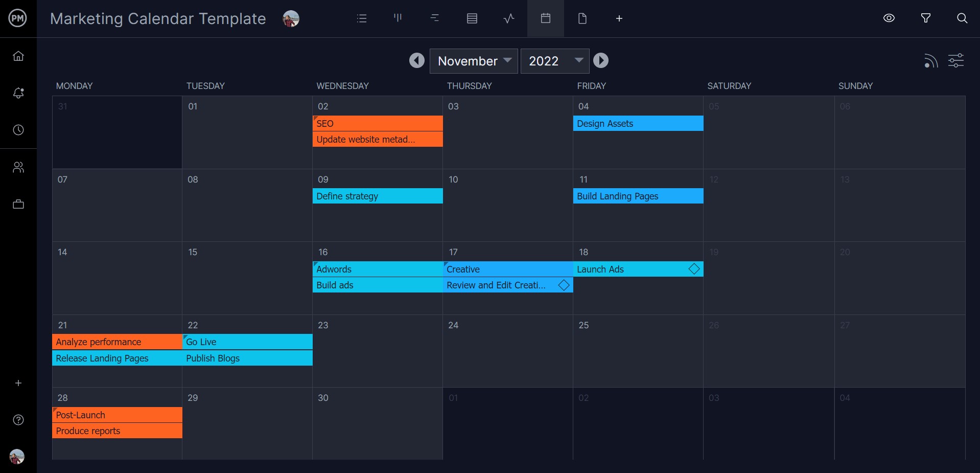The image size is (980, 473).
Task: Open the help question mark icon
Action: click(x=18, y=420)
